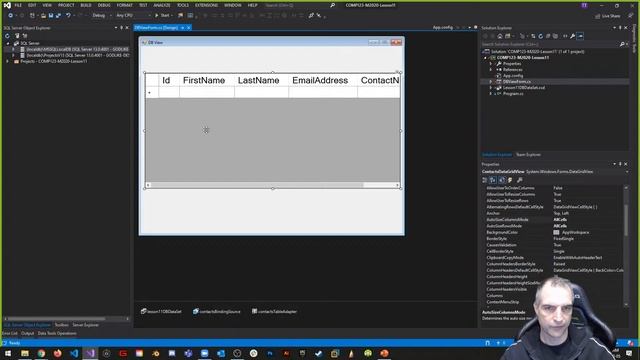This screenshot has height=360, width=640.
Task: Open Google Chrome from the taskbar
Action: (x=41, y=353)
